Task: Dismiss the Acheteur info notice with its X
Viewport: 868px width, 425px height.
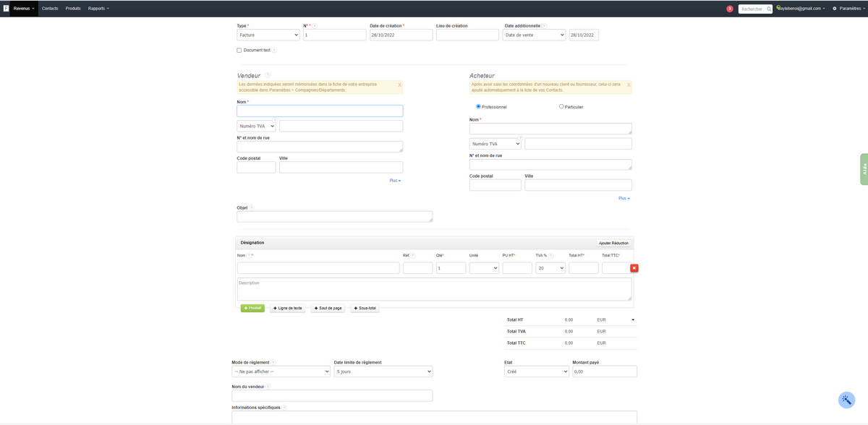Action: [629, 85]
